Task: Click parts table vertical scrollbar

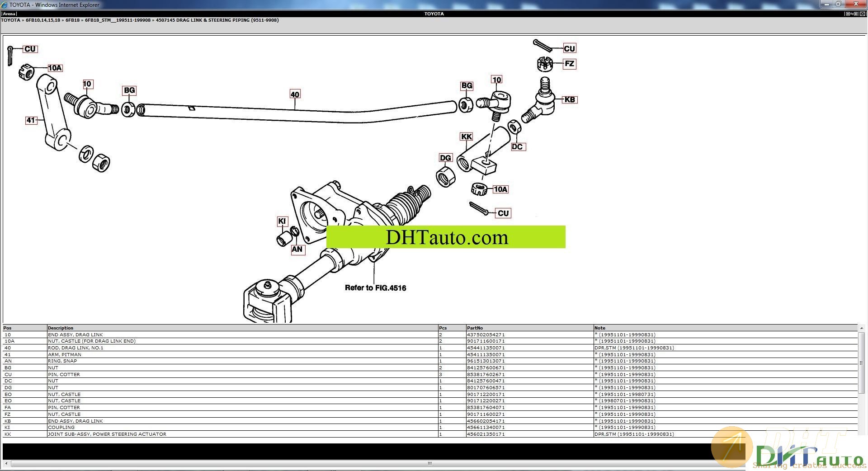Action: (862, 363)
